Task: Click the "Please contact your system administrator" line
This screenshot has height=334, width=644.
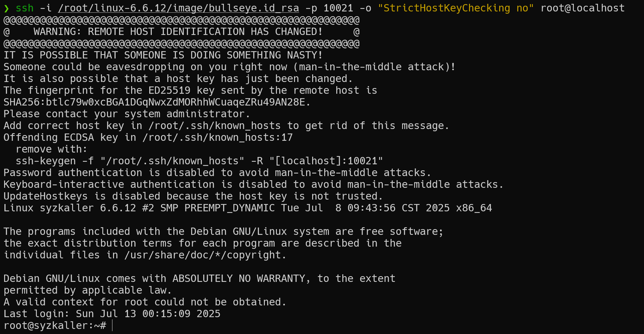Action: tap(127, 114)
